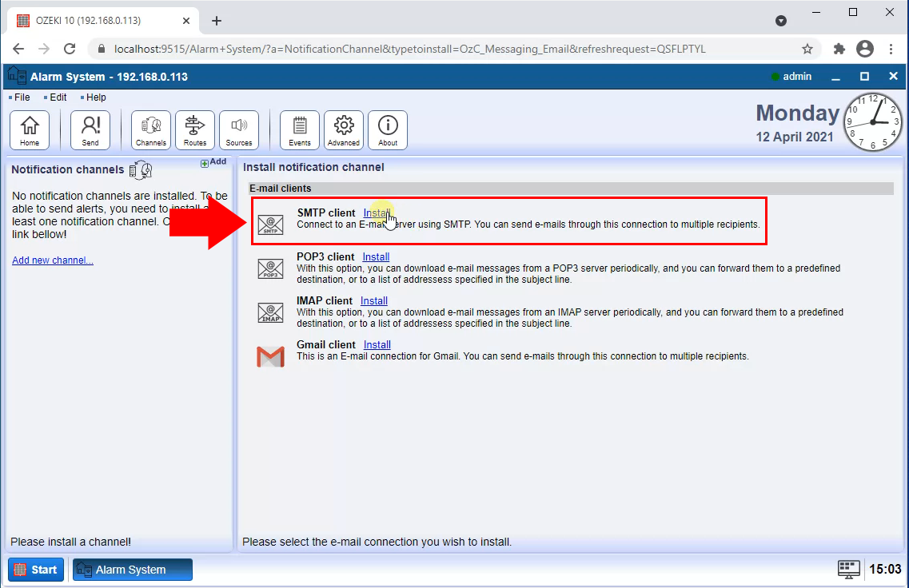Open the browser profile avatar icon
Image resolution: width=909 pixels, height=588 pixels.
coord(865,50)
